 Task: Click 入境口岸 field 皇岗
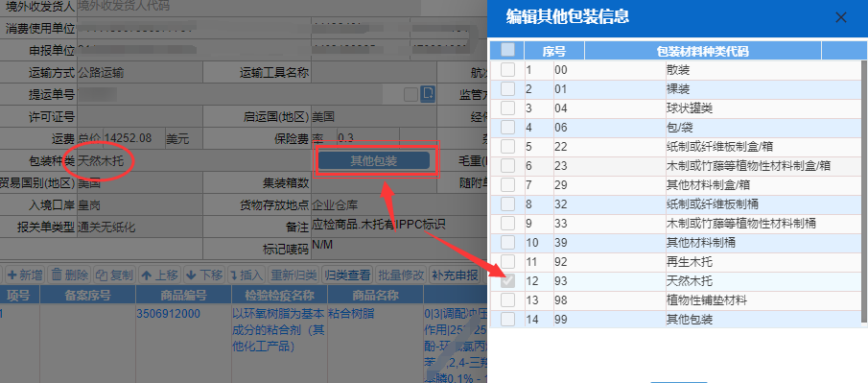click(139, 205)
